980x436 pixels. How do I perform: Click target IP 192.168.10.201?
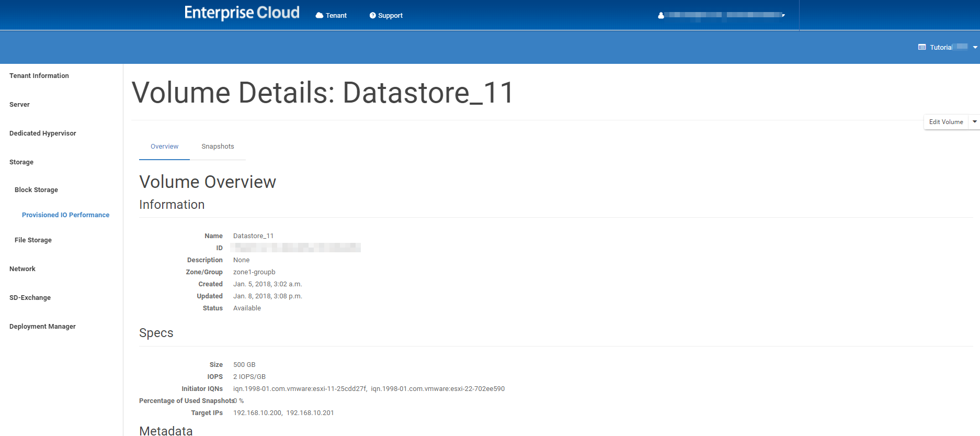tap(310, 413)
